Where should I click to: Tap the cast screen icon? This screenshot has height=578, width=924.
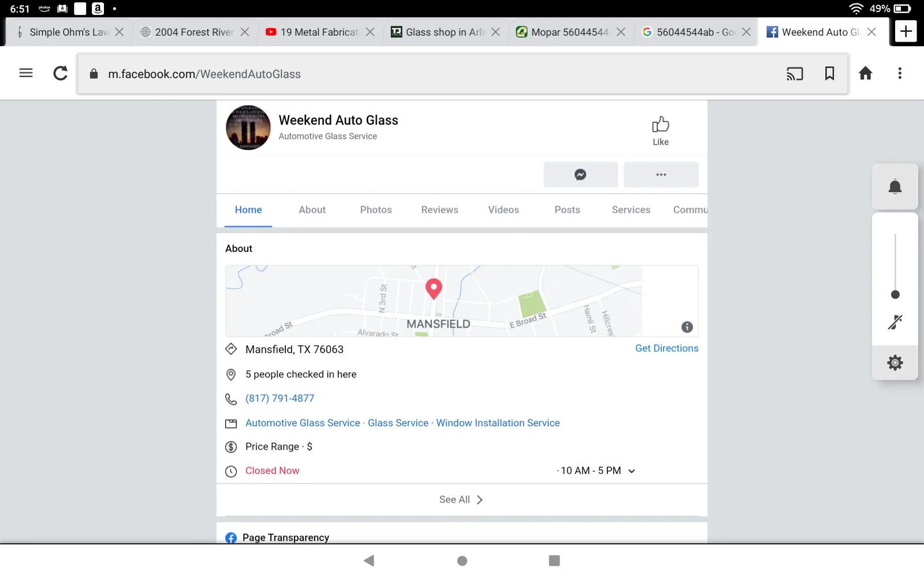point(795,73)
